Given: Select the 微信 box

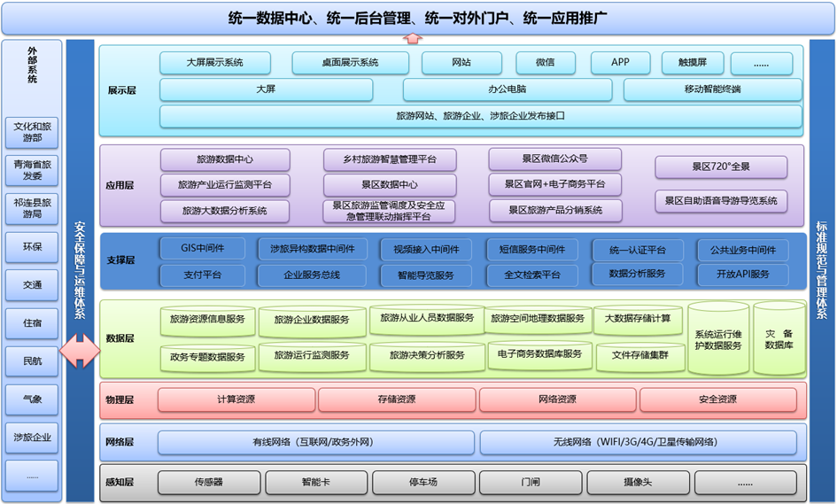Looking at the screenshot, I should pyautogui.click(x=546, y=63).
